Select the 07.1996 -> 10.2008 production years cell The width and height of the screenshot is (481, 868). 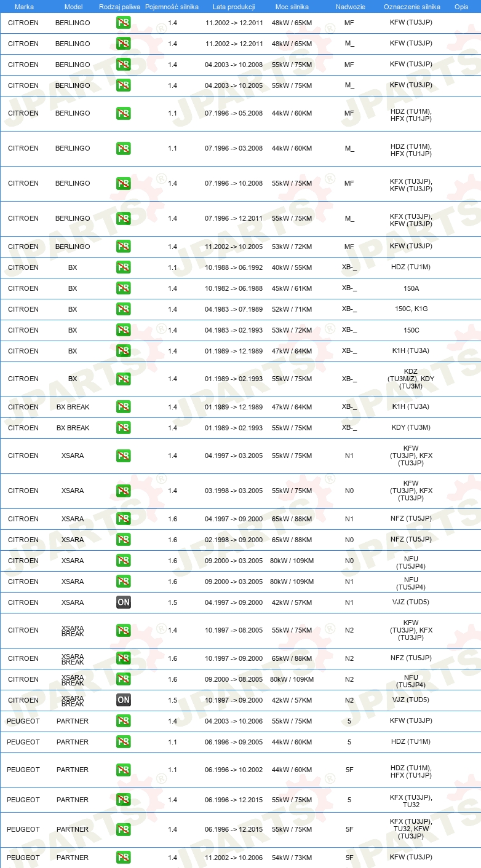coord(234,183)
